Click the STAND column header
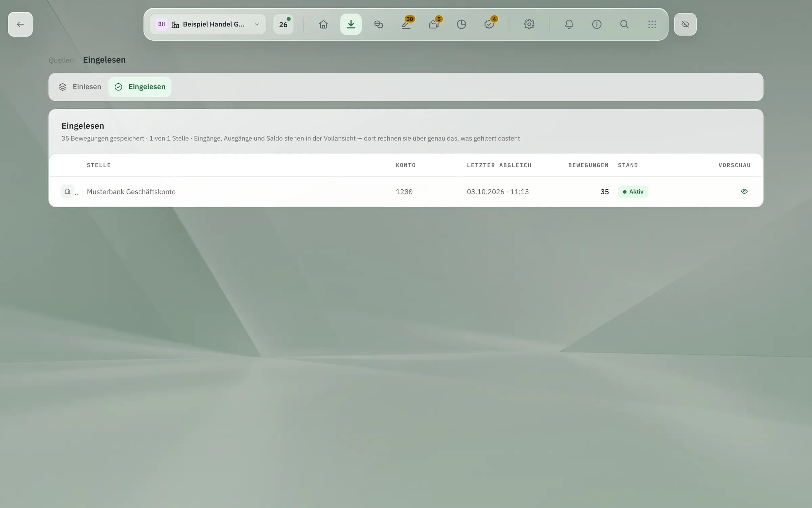This screenshot has width=812, height=508. click(x=628, y=165)
